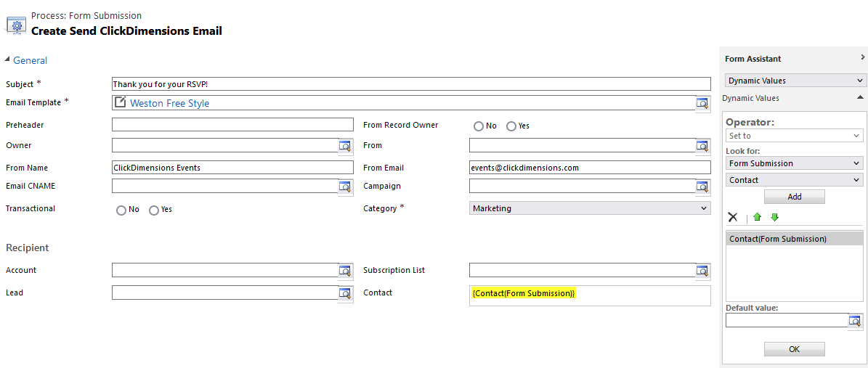Click highlighted {Contact(Form Submission)} value
This screenshot has width=868, height=368.
pos(524,293)
